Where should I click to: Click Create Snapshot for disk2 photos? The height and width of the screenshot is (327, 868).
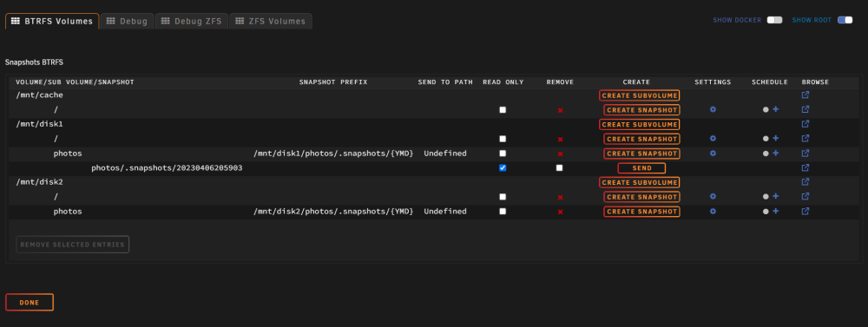pos(641,212)
